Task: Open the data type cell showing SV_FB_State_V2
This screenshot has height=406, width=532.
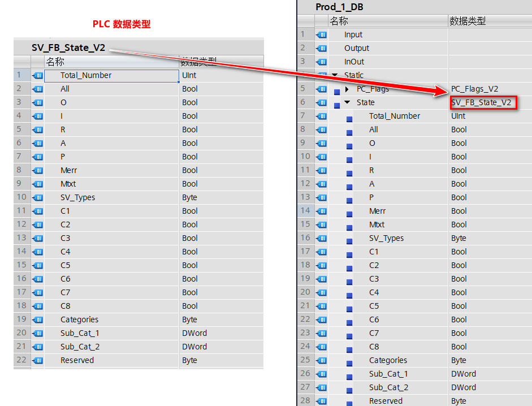Action: click(483, 102)
